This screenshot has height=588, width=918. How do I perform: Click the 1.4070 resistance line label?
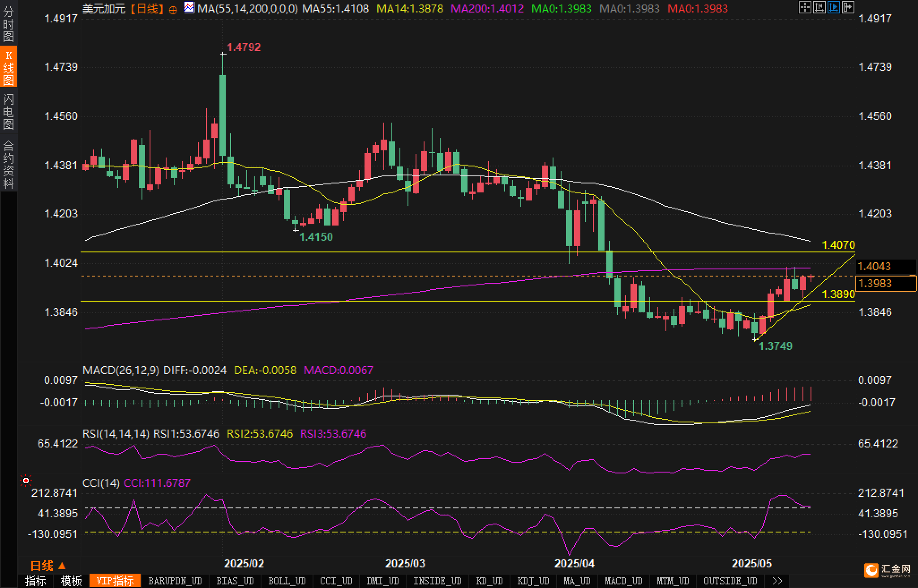[838, 245]
